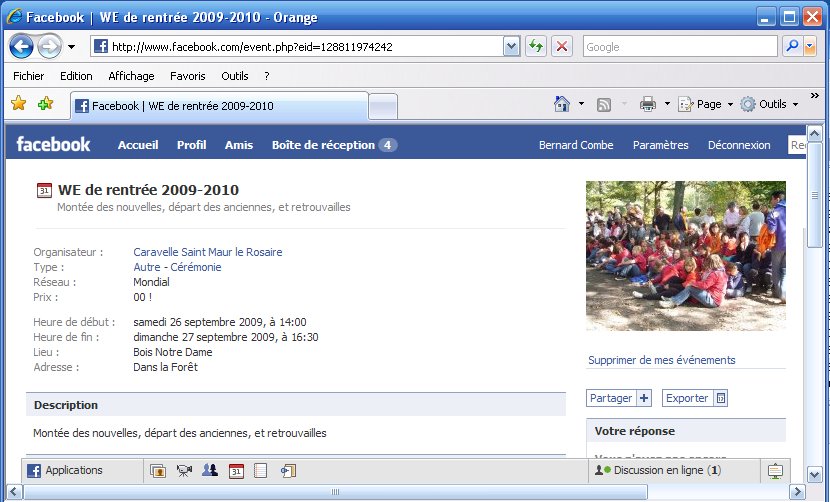Click the event group photo
Screen dimensions: 830x502
pos(685,256)
